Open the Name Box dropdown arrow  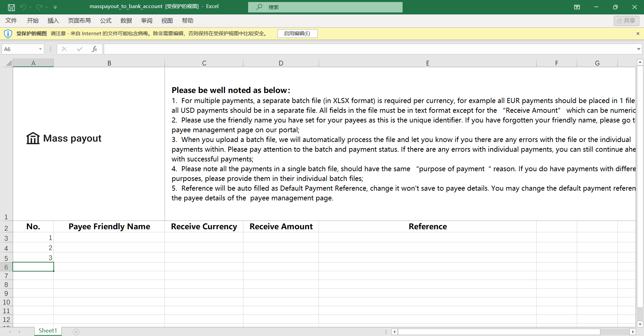point(40,49)
